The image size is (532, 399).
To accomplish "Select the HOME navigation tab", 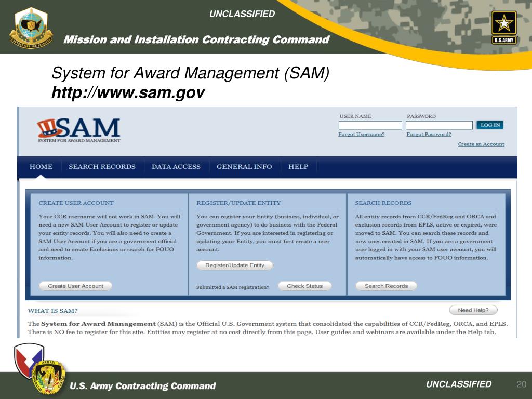I will [x=41, y=167].
